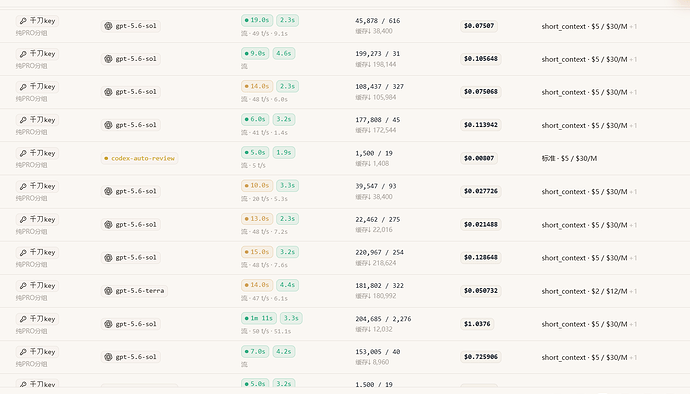The height and width of the screenshot is (394, 690).
Task: Click the 1m 11s duration badge
Action: pos(259,318)
